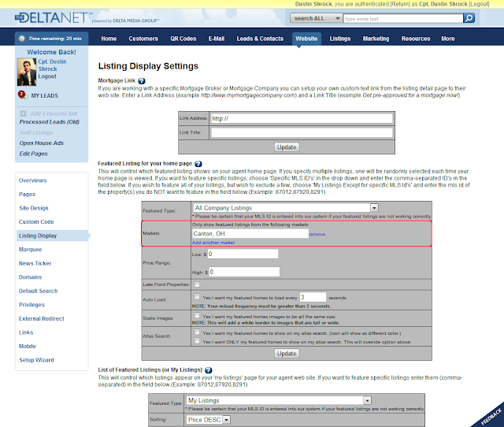
Task: Click the Canton, OH market field
Action: [250, 233]
